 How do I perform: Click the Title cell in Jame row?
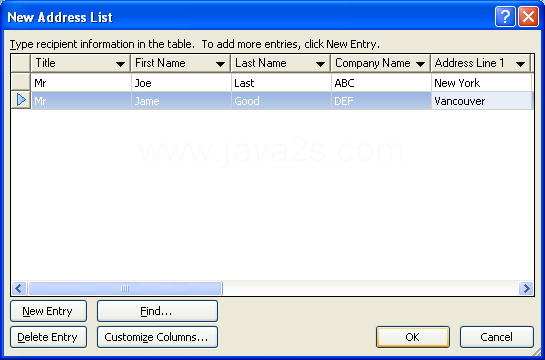(81, 101)
